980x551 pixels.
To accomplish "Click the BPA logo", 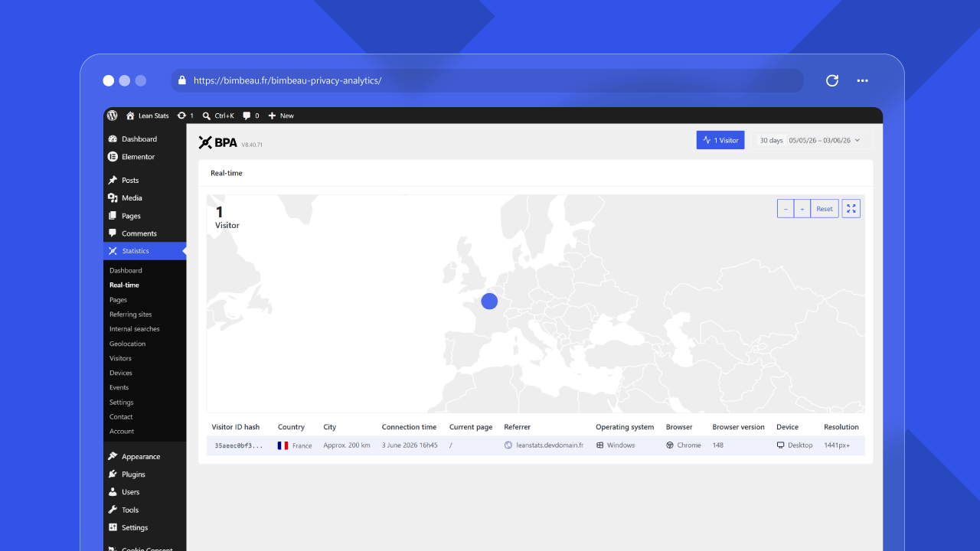I will [218, 142].
